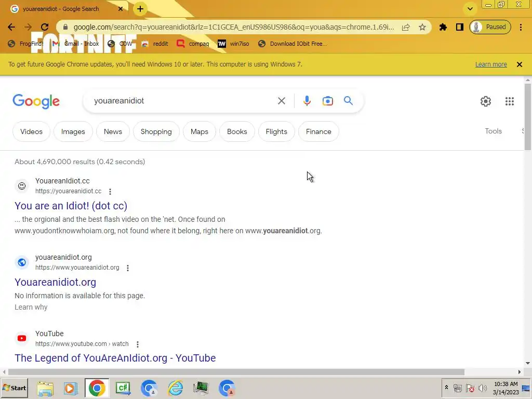532x399 pixels.
Task: Open Google settings gear icon
Action: pyautogui.click(x=486, y=101)
